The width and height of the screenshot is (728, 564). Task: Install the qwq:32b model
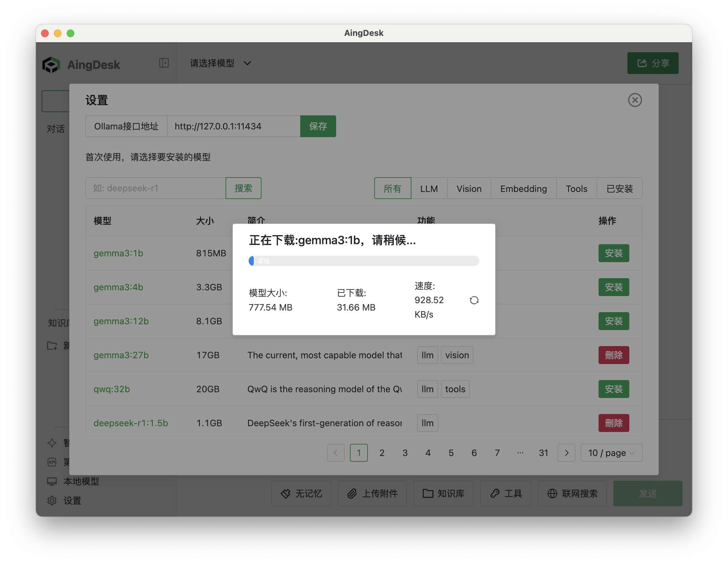(x=613, y=389)
